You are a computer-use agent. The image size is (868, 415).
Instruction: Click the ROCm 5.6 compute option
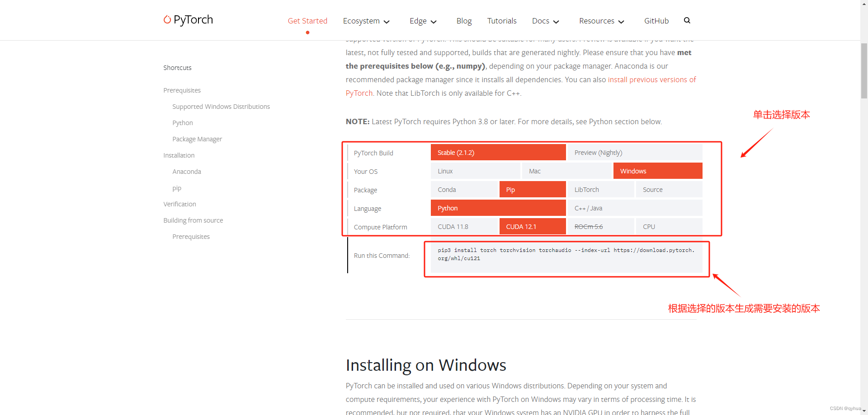click(x=601, y=227)
